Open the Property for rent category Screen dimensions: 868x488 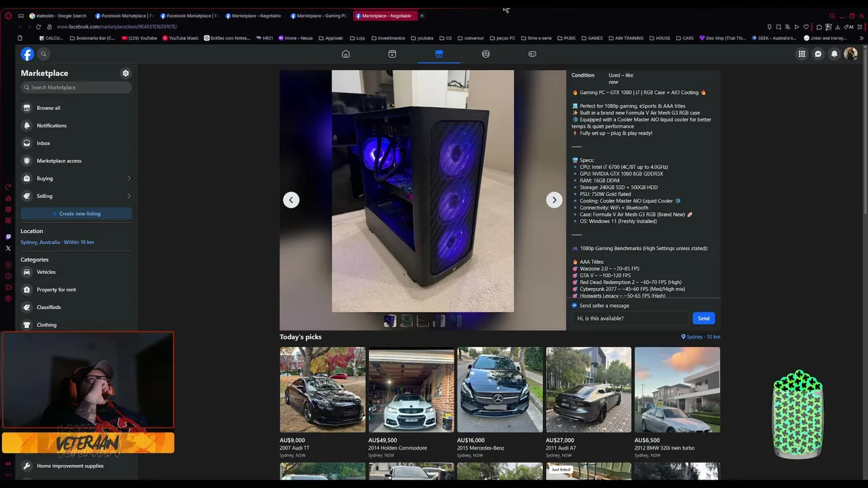click(76, 289)
